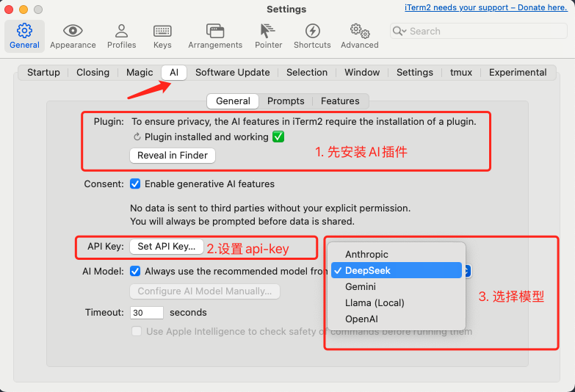
Task: Switch to the tmux tab
Action: [x=461, y=72]
